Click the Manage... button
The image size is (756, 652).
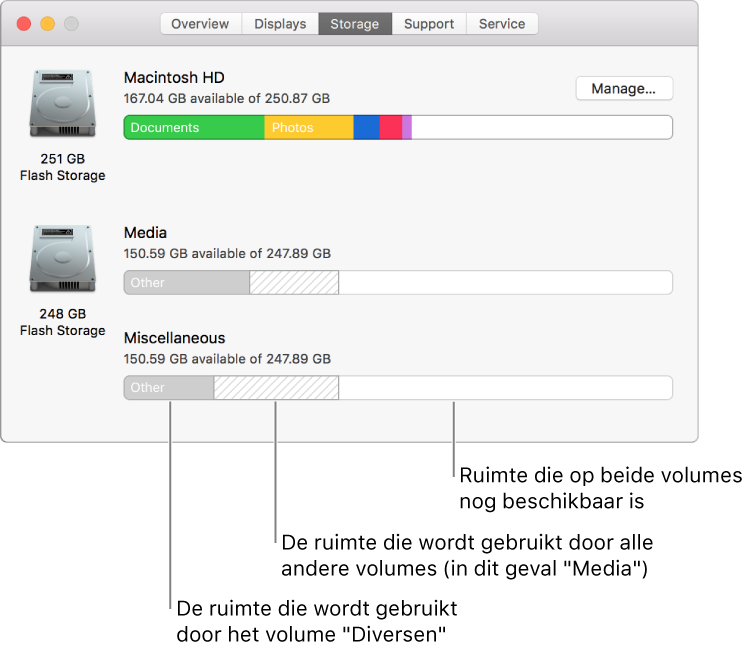(624, 88)
